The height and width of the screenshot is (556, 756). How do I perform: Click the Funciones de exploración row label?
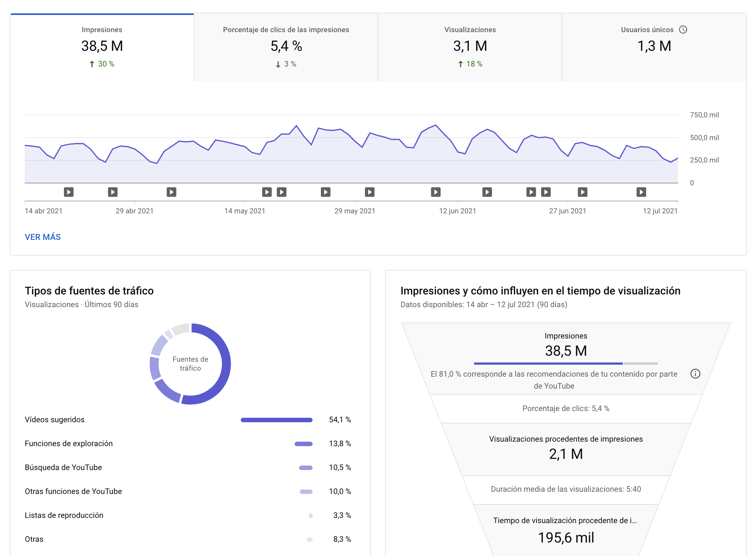69,444
